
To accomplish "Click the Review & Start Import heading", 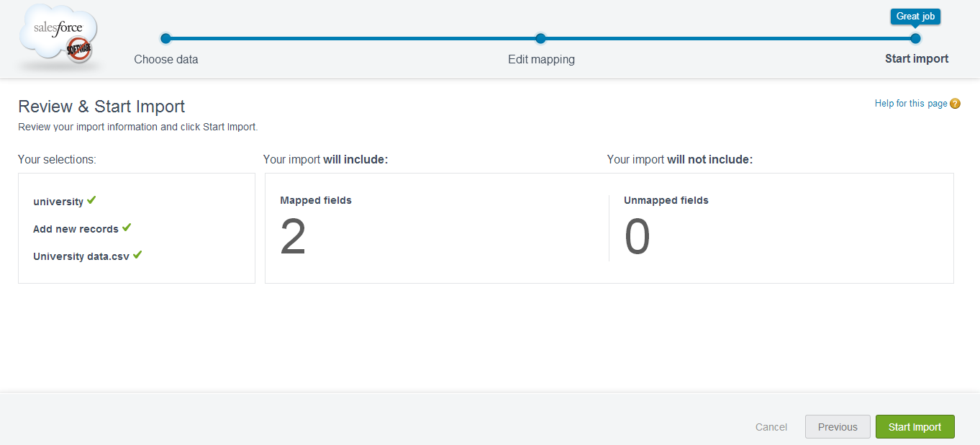I will [x=101, y=107].
